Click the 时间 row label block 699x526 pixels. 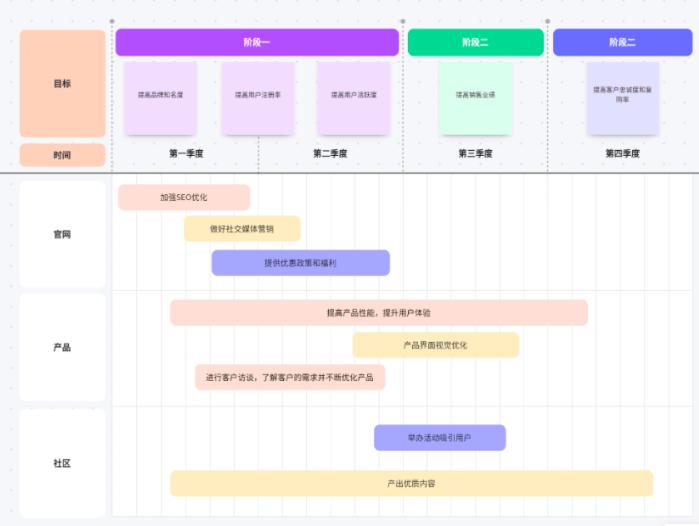[x=62, y=155]
